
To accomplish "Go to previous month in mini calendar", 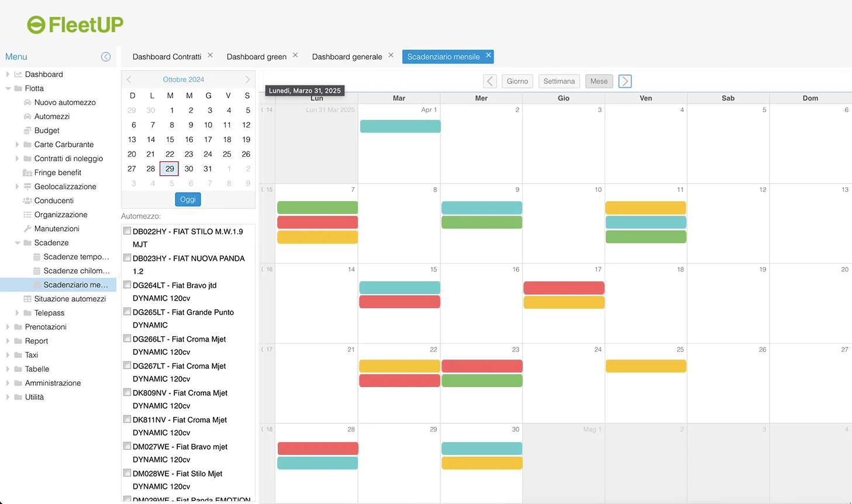I will pos(129,80).
